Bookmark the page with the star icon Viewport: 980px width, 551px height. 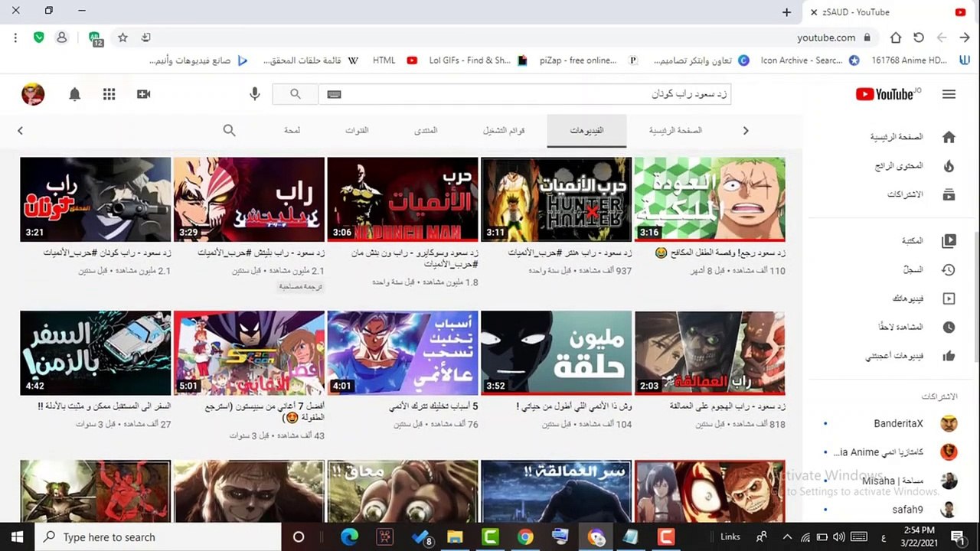tap(122, 37)
